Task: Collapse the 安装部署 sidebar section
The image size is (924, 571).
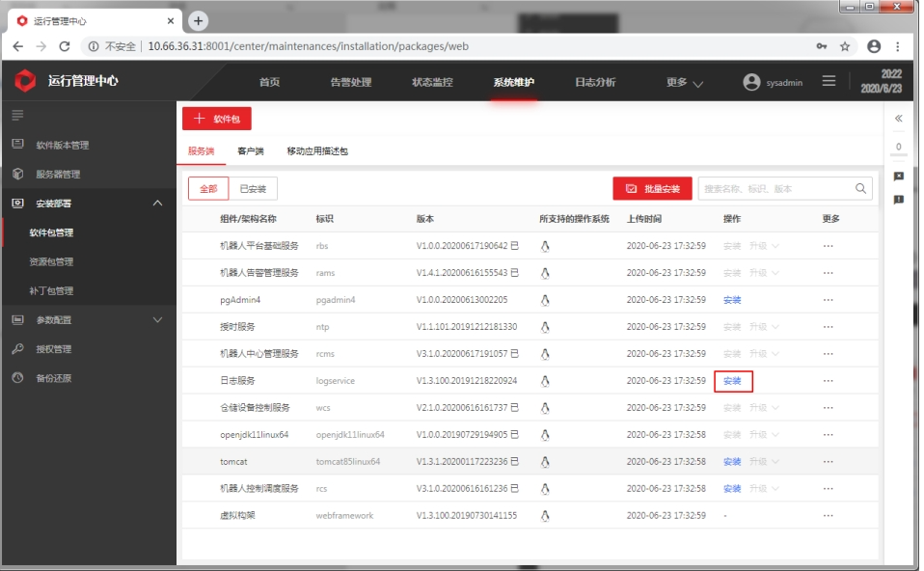Action: pyautogui.click(x=158, y=204)
